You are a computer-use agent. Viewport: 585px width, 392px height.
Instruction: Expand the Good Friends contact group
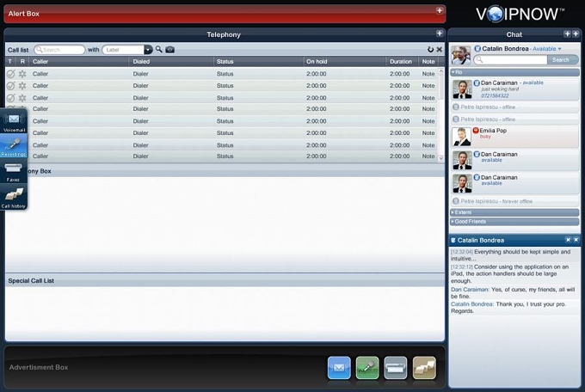click(514, 222)
